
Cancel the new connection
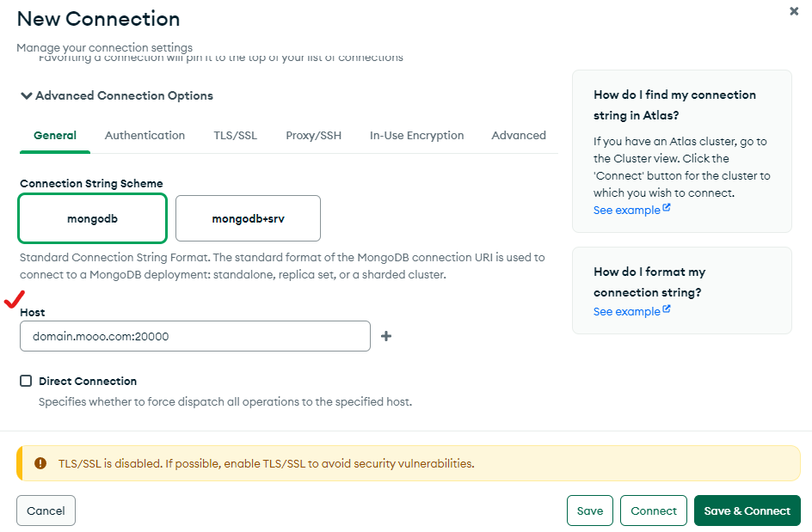(x=46, y=511)
